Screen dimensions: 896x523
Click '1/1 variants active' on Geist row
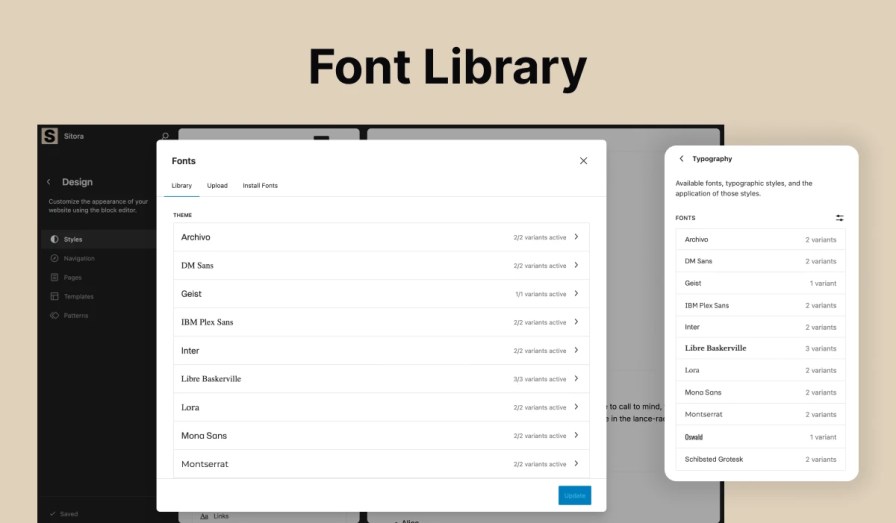[x=541, y=294]
